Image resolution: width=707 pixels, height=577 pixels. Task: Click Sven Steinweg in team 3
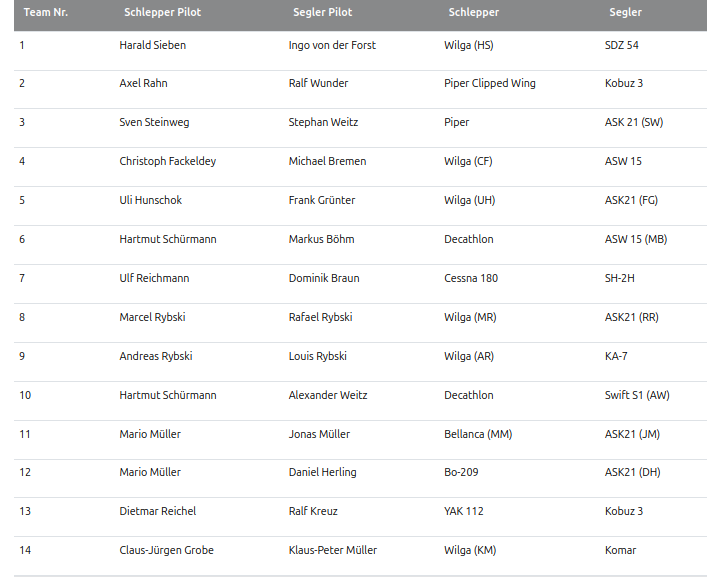click(154, 123)
